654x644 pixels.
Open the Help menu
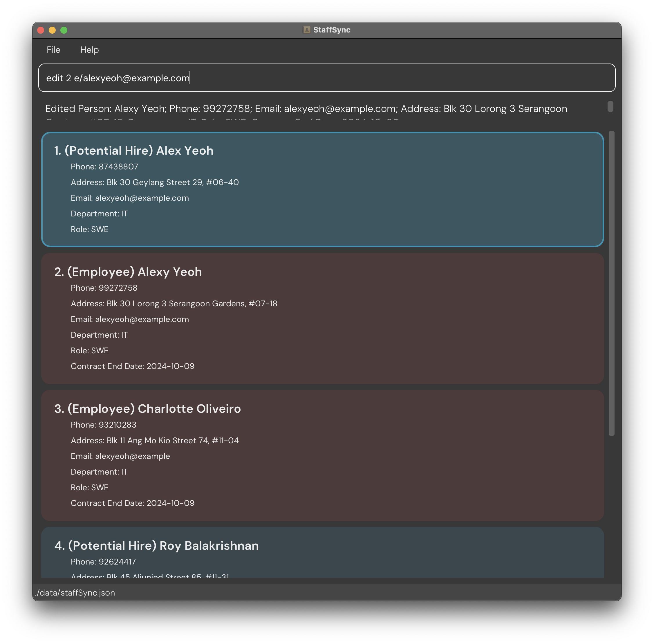coord(89,50)
